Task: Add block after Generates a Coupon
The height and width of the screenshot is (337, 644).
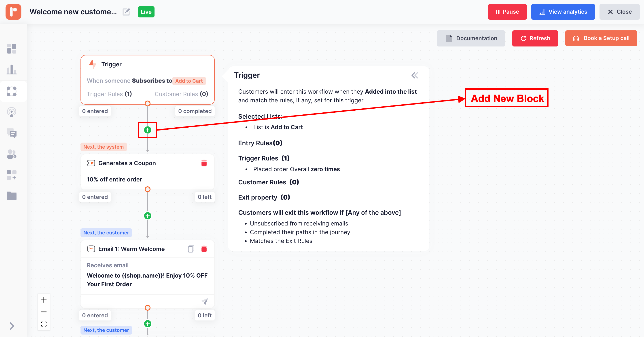Action: tap(148, 216)
